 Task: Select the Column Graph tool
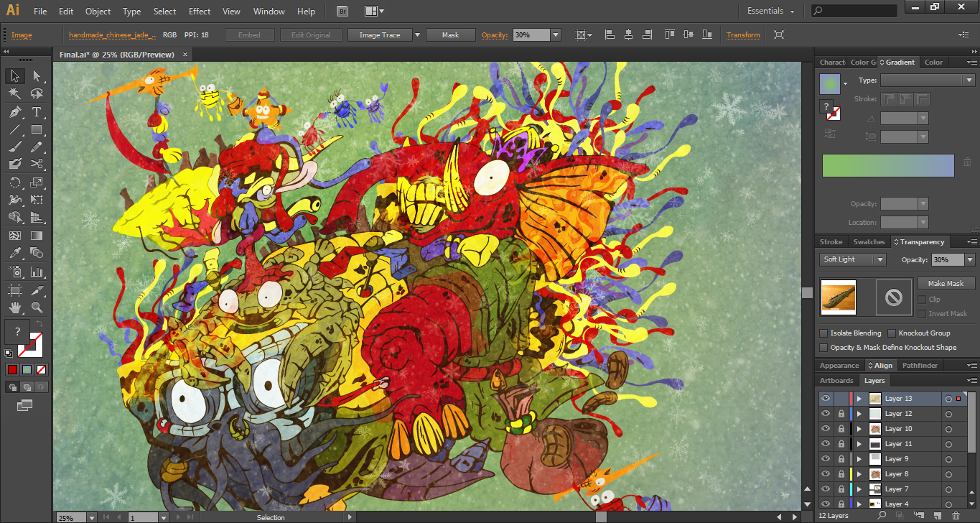pos(37,272)
